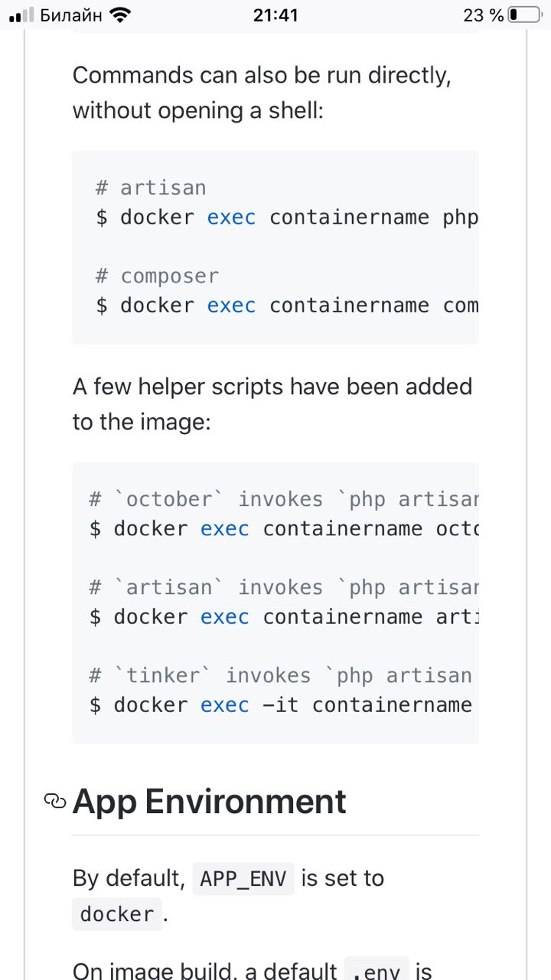Viewport: 551px width, 980px height.
Task: Tap the Билайн carrier label
Action: [70, 15]
